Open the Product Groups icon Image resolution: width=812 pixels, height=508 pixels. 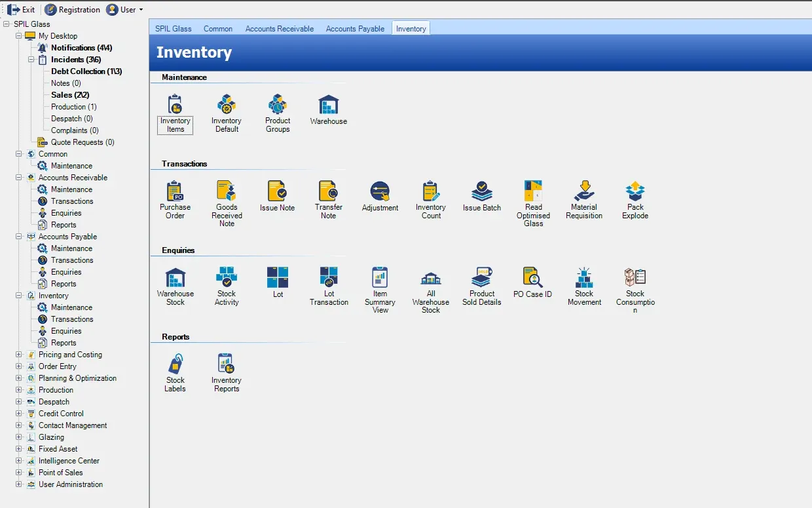coord(278,113)
